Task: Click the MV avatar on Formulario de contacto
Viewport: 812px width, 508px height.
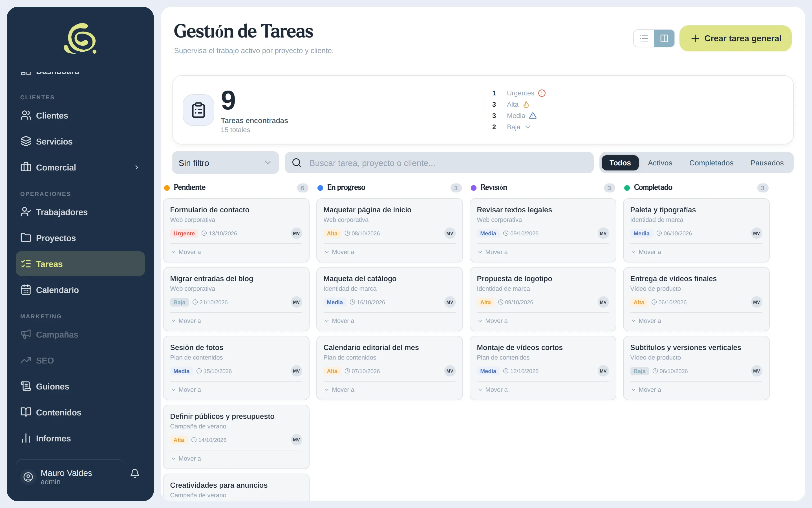Action: [x=296, y=233]
